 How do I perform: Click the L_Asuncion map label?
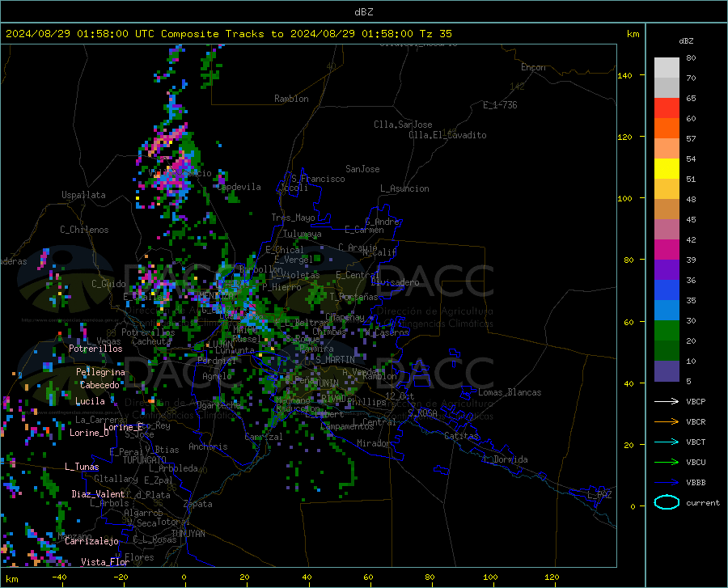(405, 188)
